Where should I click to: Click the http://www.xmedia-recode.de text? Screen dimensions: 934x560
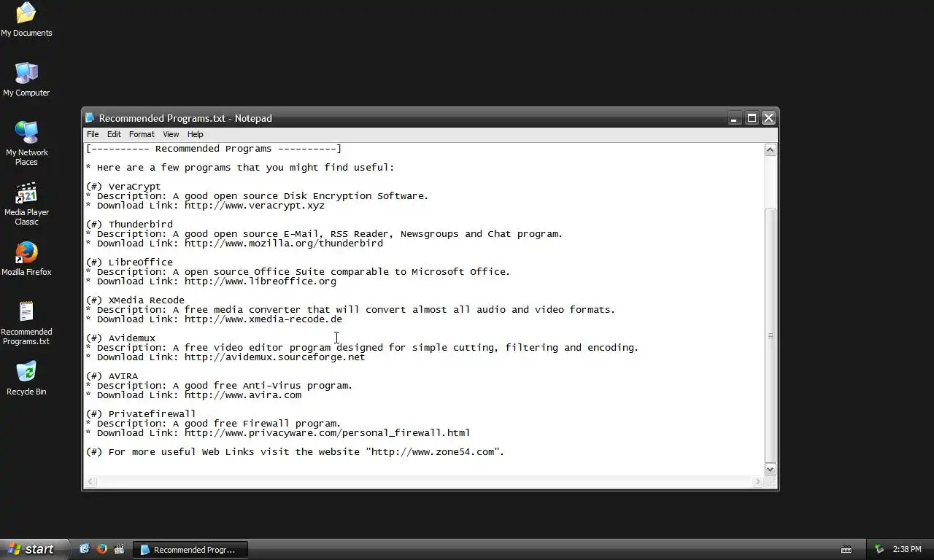point(263,319)
